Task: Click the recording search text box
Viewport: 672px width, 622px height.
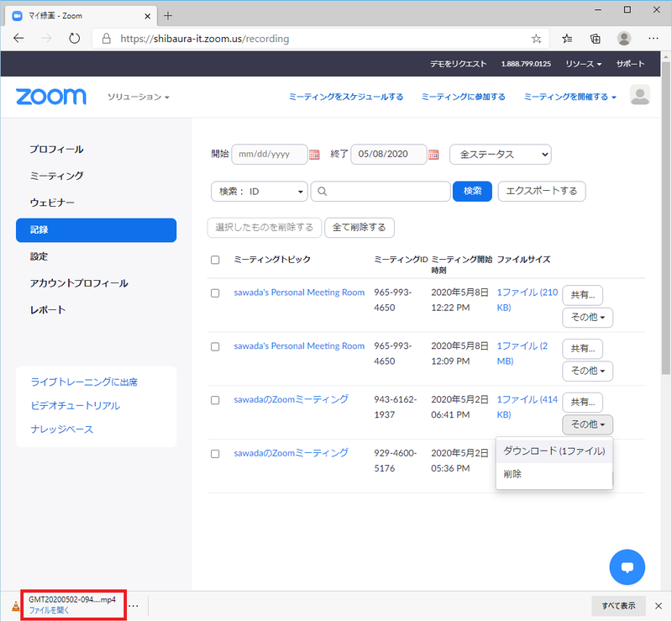Action: pyautogui.click(x=381, y=192)
